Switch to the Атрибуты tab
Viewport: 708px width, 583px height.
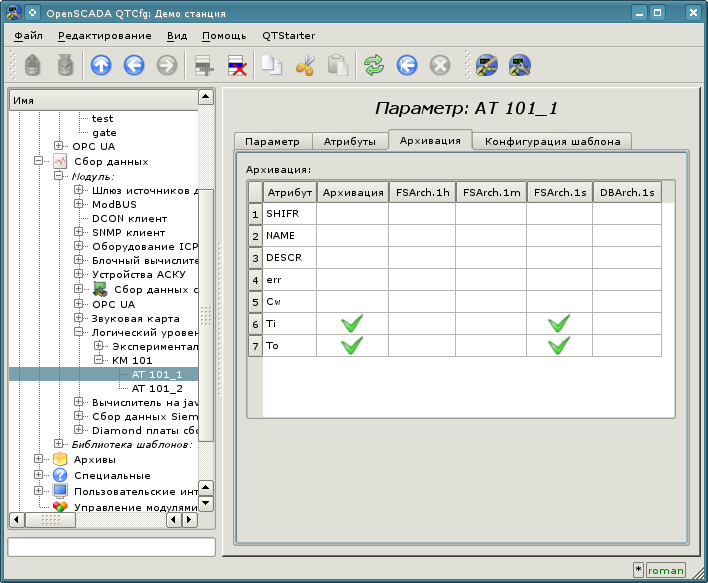[x=350, y=142]
